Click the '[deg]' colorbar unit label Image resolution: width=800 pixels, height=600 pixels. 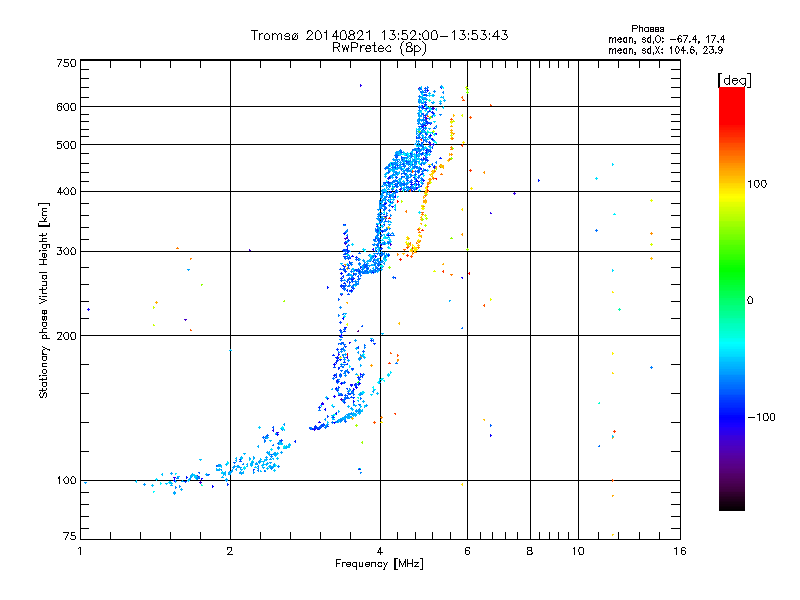(x=734, y=80)
